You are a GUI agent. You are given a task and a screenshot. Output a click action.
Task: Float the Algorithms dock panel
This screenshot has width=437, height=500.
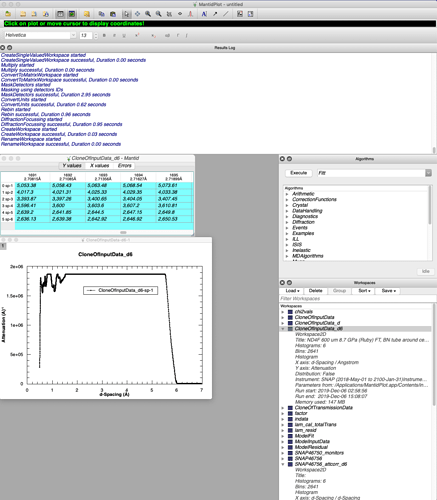(289, 159)
